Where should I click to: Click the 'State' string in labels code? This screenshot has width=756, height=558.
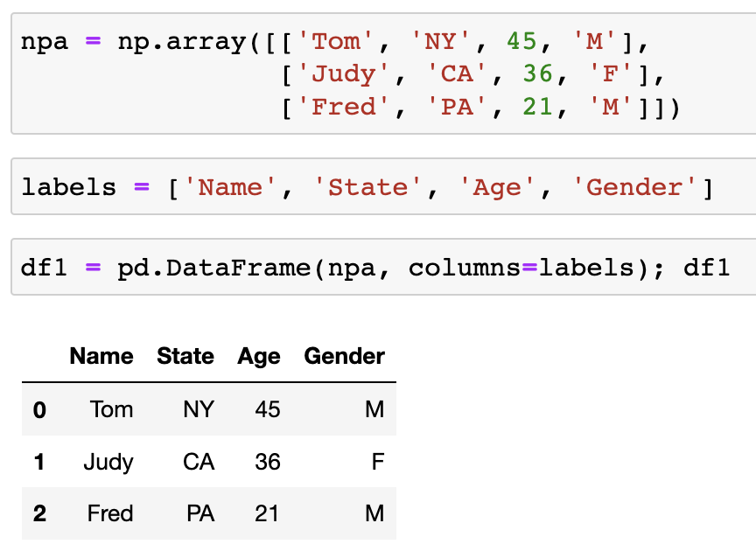click(367, 186)
